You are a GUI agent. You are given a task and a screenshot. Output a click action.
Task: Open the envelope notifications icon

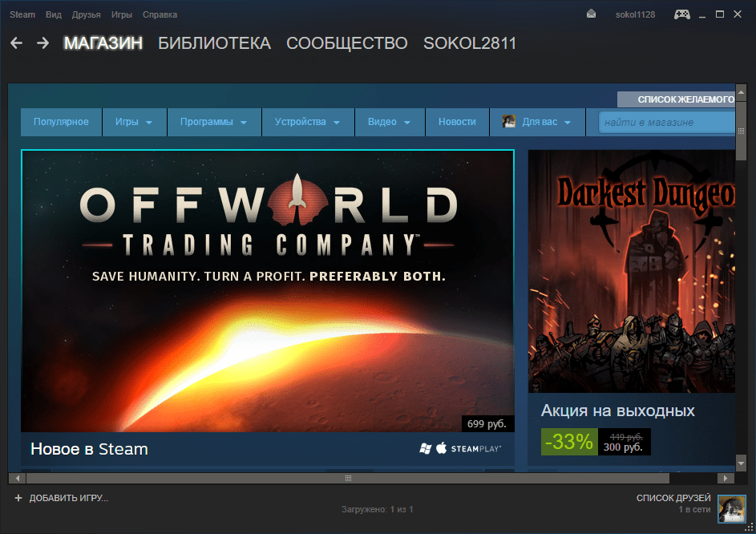[592, 14]
